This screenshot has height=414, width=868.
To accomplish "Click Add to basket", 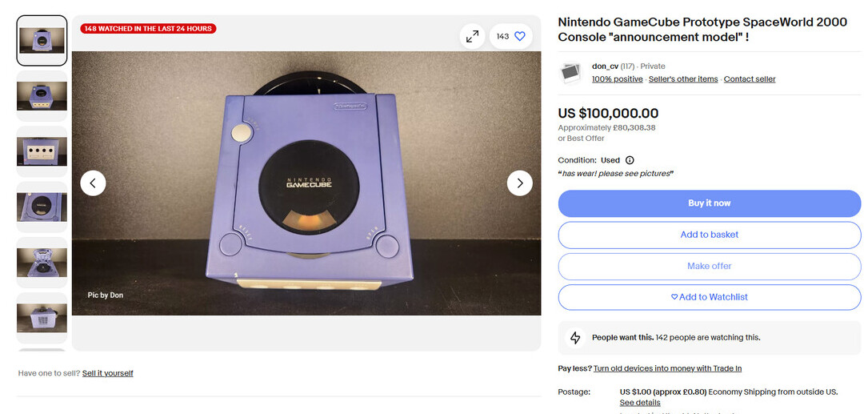I will (709, 235).
